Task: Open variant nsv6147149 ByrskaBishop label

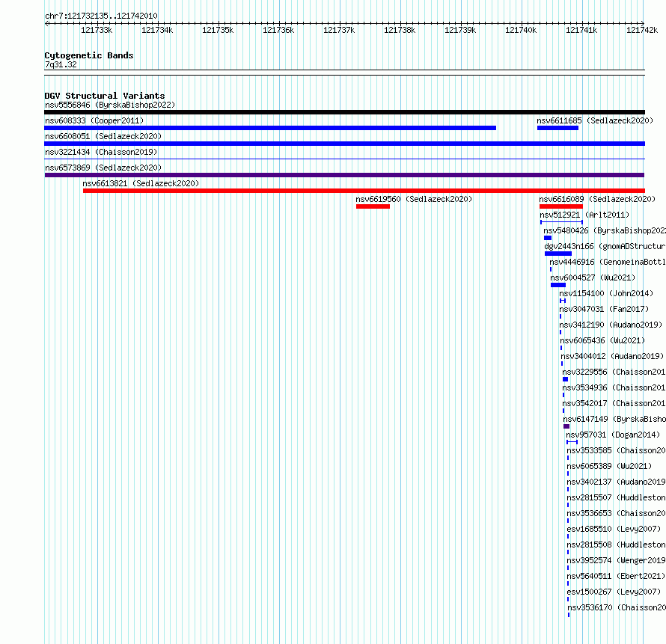Action: (614, 419)
